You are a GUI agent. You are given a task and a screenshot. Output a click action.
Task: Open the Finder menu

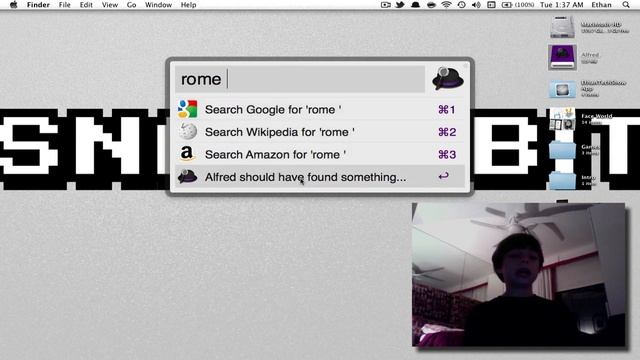click(x=38, y=5)
